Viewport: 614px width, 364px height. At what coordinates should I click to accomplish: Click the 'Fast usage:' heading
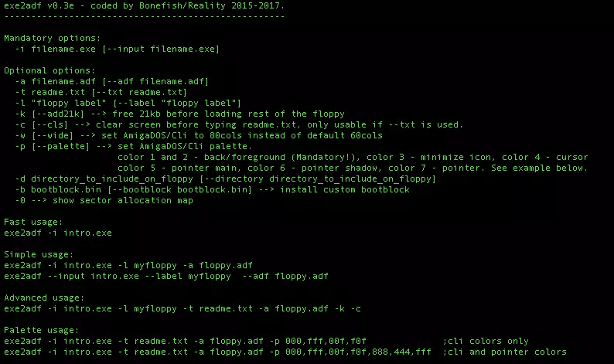click(33, 223)
